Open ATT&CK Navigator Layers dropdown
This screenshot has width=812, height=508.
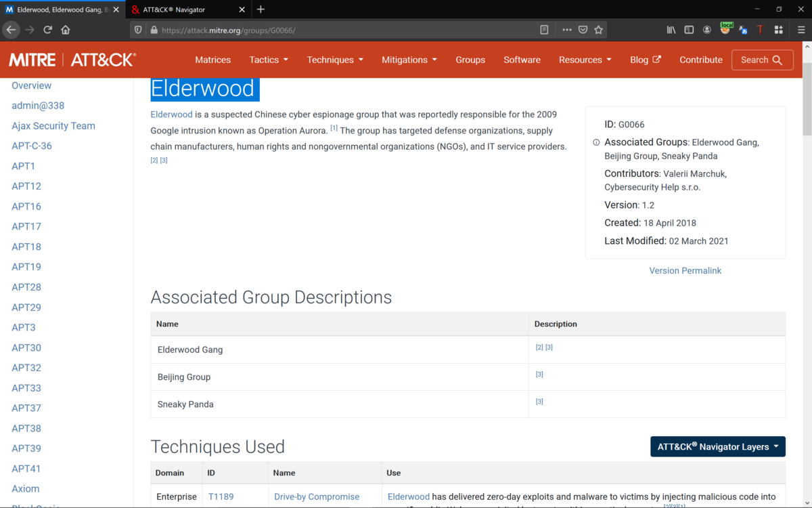point(718,446)
